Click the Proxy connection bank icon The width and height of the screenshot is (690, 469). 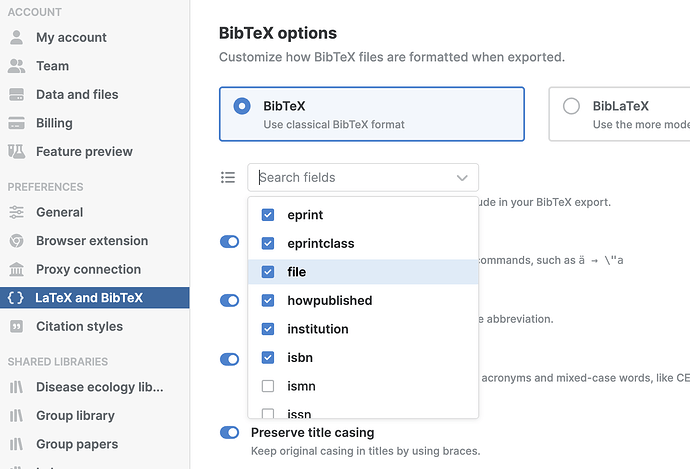[x=16, y=269]
